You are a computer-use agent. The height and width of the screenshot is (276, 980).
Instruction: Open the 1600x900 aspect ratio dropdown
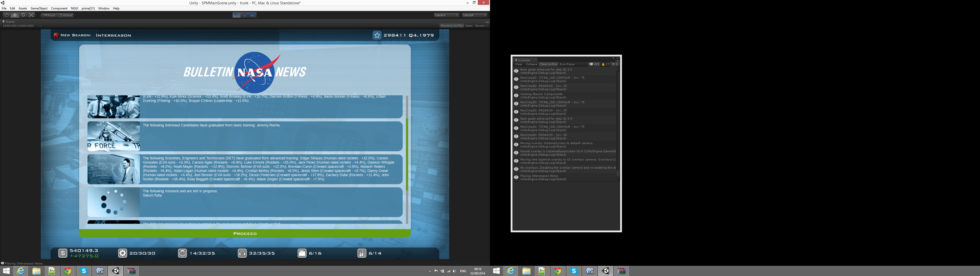[22, 26]
